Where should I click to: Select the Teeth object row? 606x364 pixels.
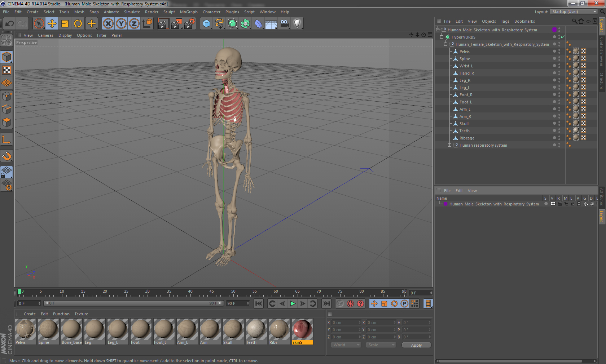pos(493,131)
